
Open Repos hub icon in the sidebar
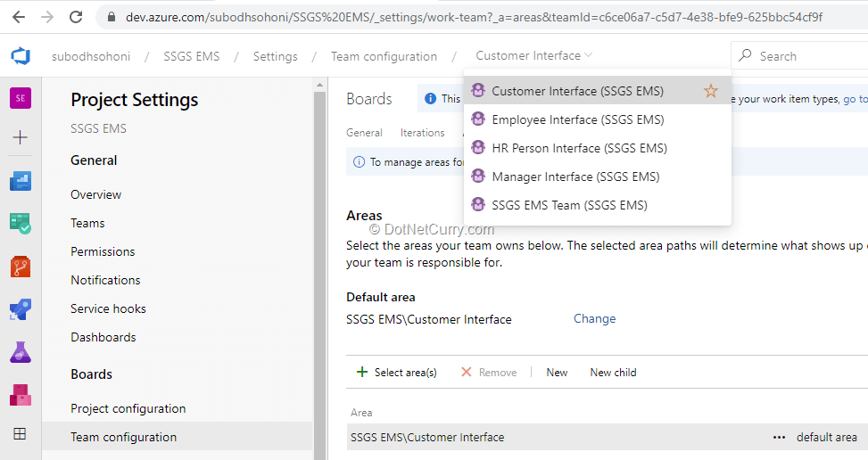tap(21, 267)
